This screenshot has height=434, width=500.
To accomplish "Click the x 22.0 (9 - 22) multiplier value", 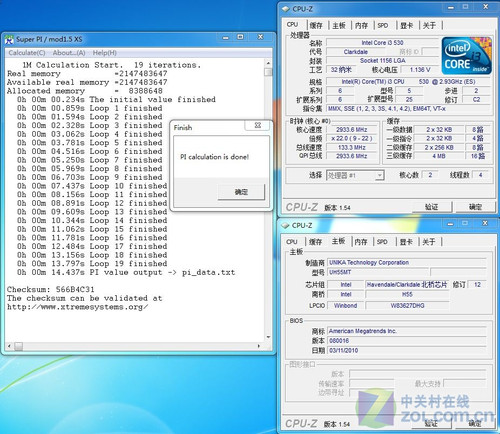I will point(352,138).
